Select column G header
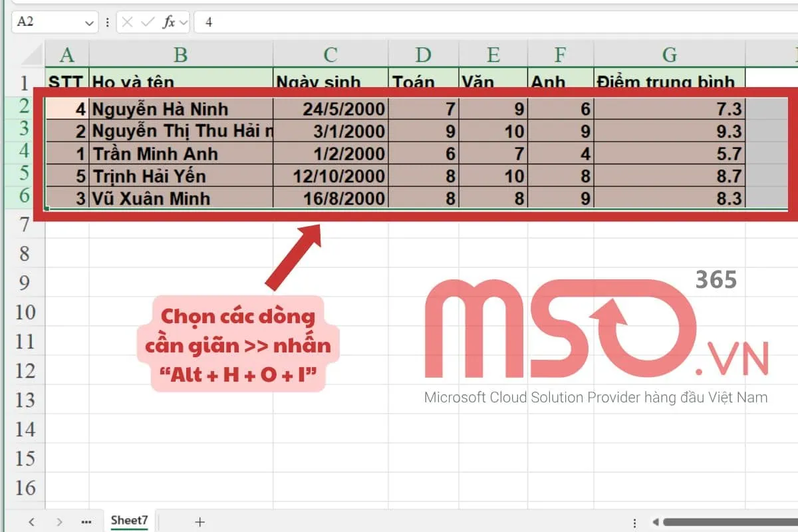Image resolution: width=798 pixels, height=532 pixels. [x=669, y=55]
